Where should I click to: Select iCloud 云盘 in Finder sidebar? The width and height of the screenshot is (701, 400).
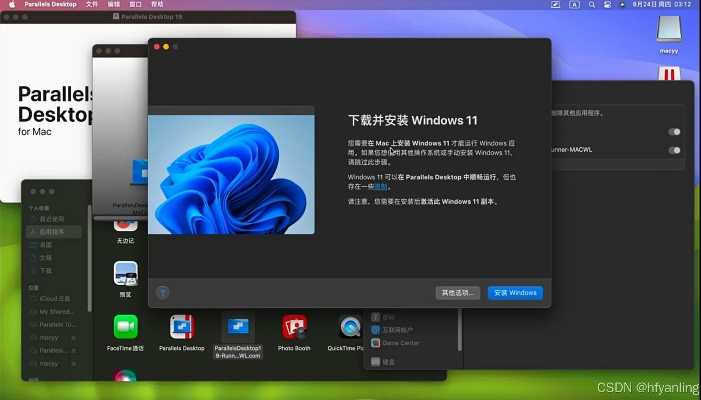click(54, 298)
